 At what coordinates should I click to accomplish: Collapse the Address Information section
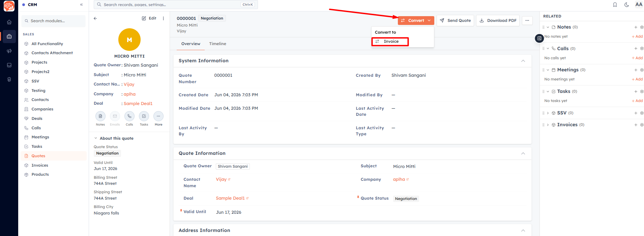pyautogui.click(x=523, y=231)
